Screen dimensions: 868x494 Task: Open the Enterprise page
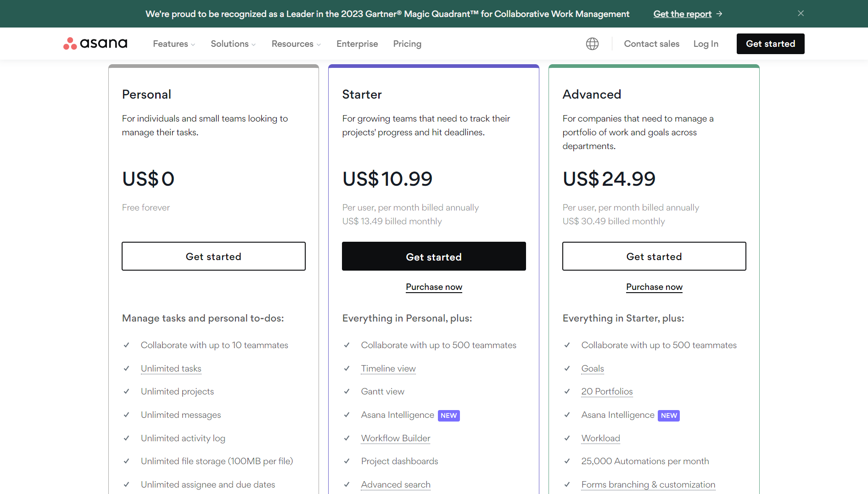357,44
